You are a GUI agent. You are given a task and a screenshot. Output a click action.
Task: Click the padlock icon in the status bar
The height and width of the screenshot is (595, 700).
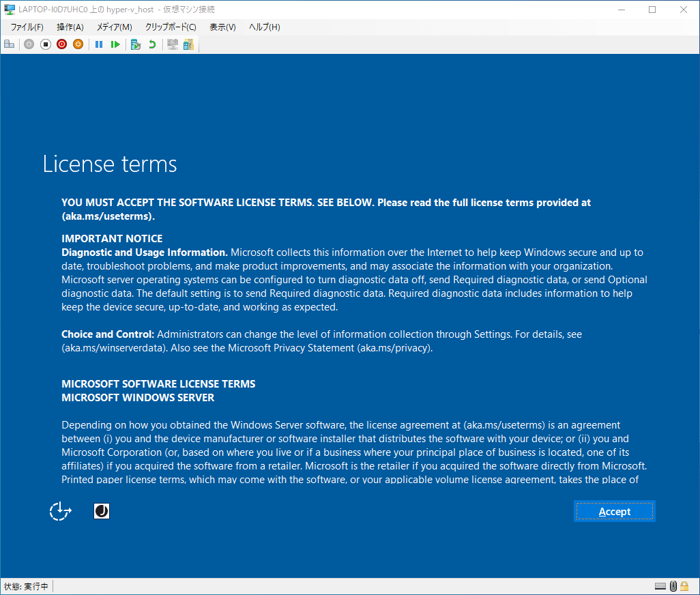click(684, 585)
